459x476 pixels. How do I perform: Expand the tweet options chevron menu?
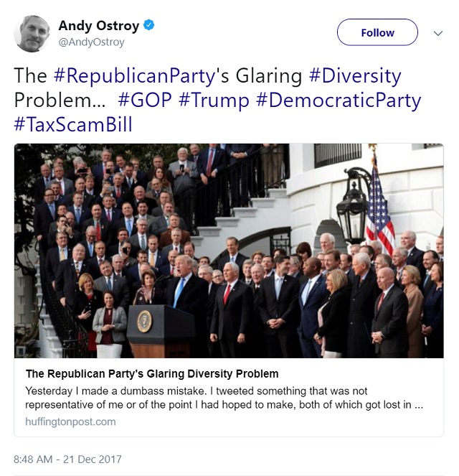pos(438,33)
